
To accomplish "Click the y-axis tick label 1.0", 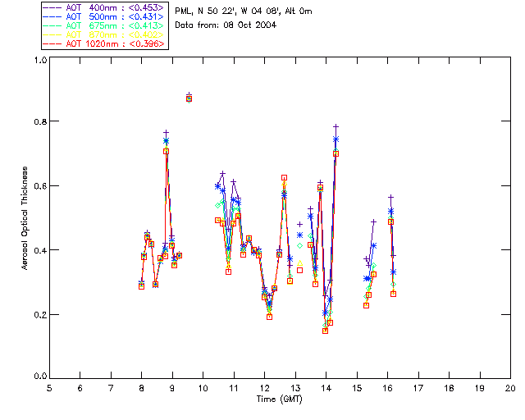I will click(39, 61).
